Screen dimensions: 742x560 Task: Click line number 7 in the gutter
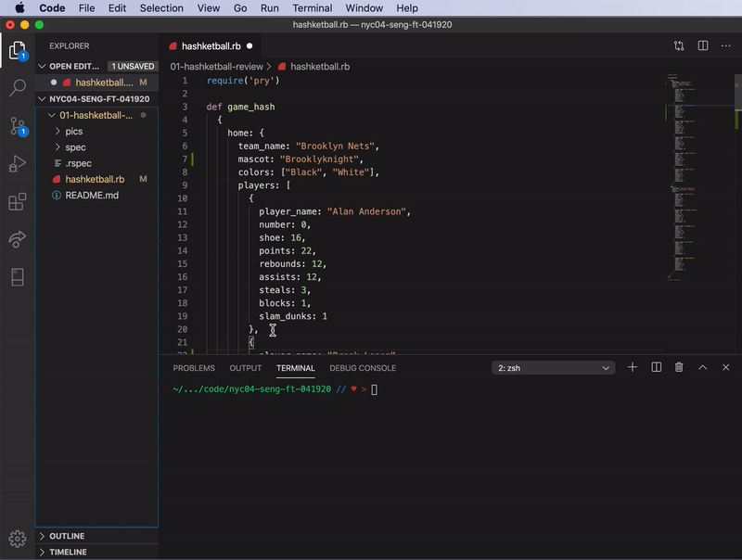[185, 159]
